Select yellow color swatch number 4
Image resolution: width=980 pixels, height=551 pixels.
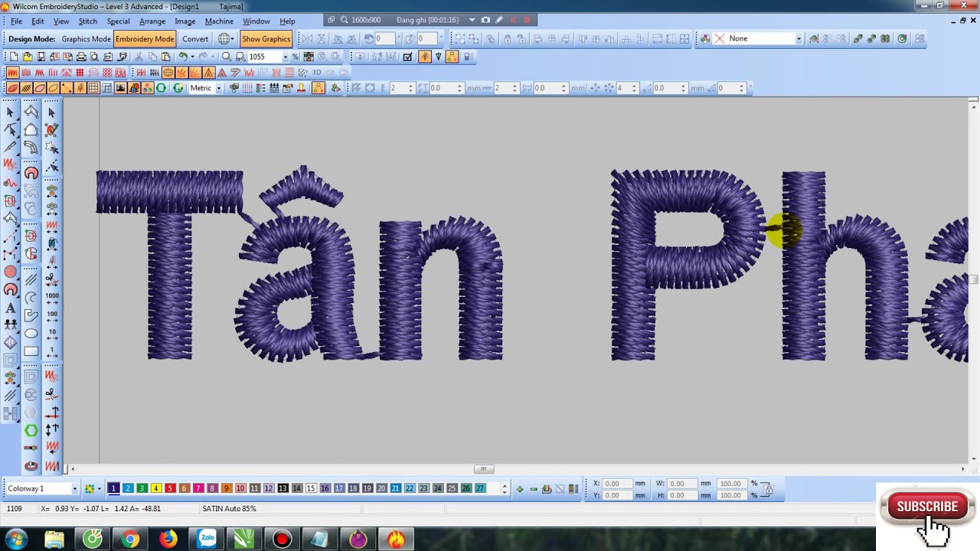pyautogui.click(x=155, y=488)
